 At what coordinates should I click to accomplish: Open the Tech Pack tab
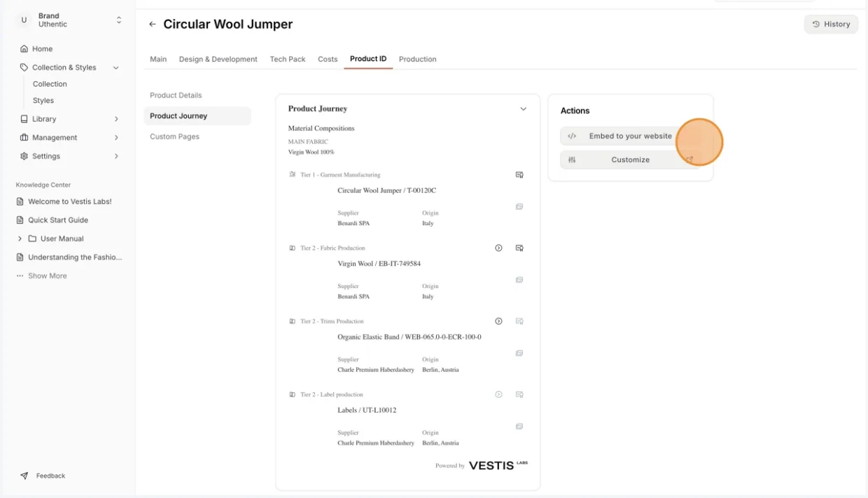(x=288, y=59)
